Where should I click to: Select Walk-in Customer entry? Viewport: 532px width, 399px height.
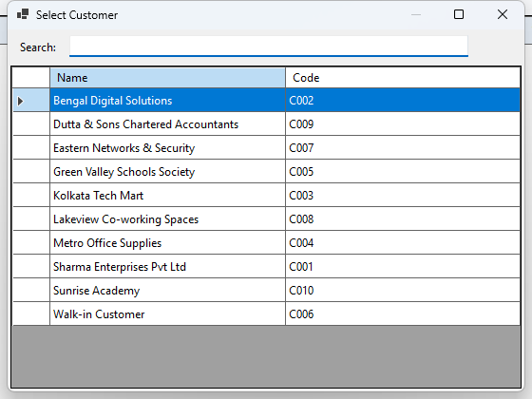click(x=167, y=314)
